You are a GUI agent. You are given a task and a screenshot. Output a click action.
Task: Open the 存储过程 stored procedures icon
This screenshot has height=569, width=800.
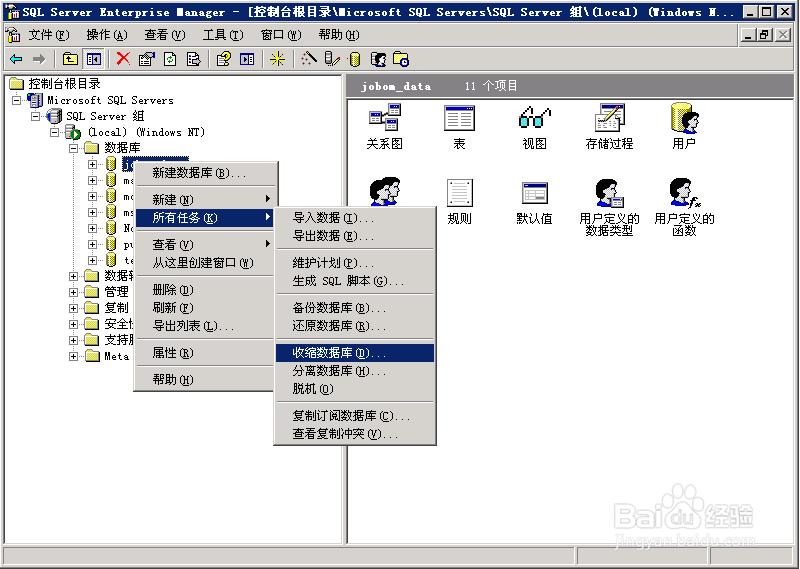coord(609,127)
